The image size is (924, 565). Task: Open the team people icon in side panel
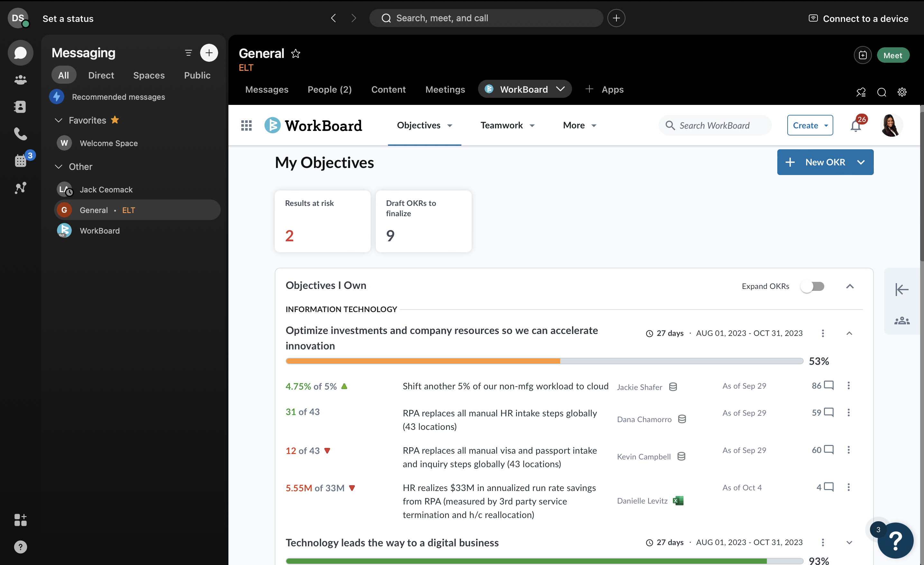pos(901,321)
